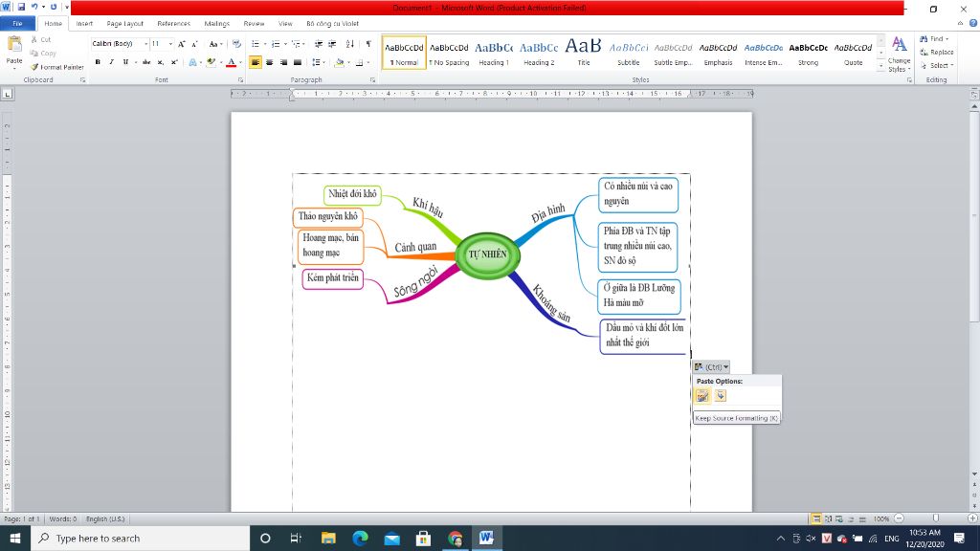Apply the Strong style
This screenshot has width=980, height=551.
point(808,53)
